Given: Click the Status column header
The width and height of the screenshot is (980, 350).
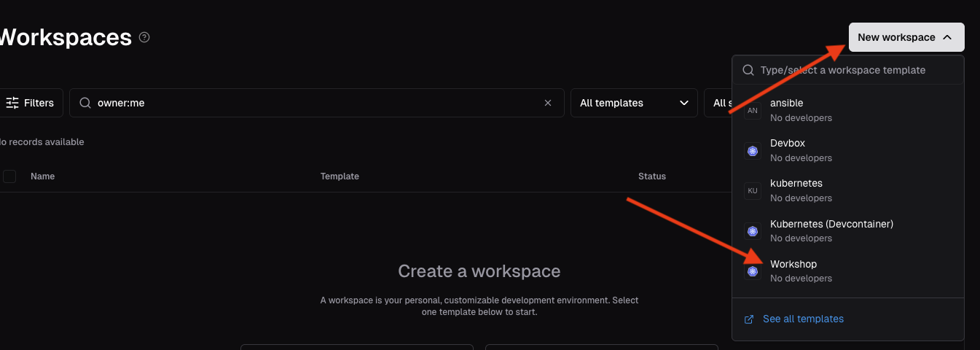Looking at the screenshot, I should tap(652, 176).
